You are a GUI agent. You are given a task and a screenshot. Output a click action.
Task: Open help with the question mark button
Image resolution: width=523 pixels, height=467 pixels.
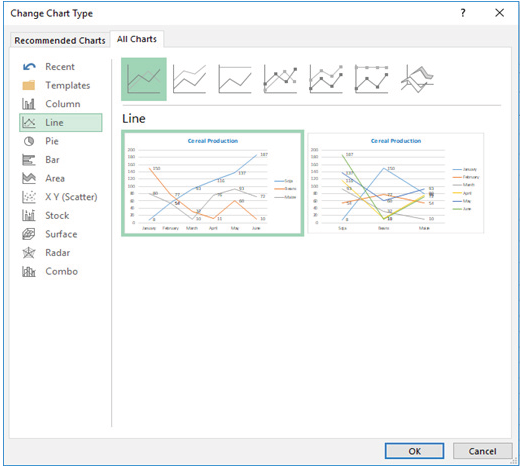point(463,13)
